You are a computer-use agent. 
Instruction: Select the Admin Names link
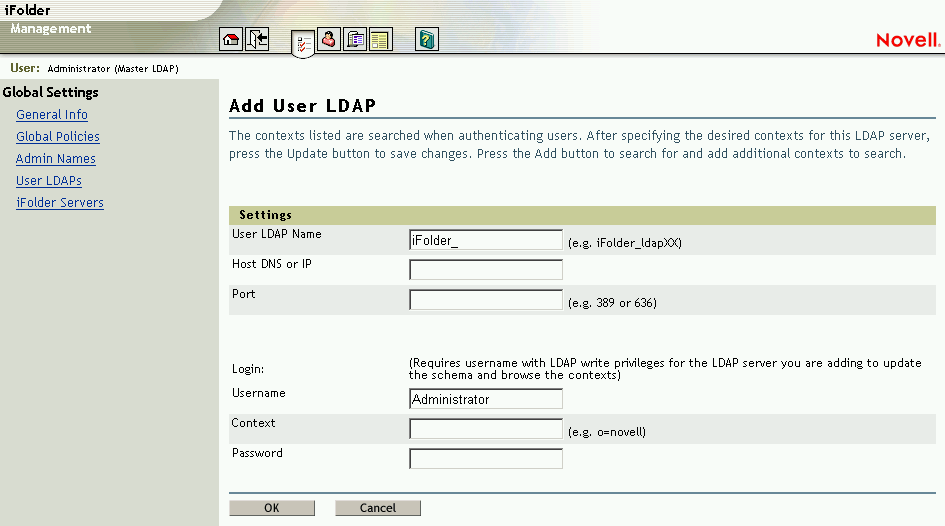[56, 159]
